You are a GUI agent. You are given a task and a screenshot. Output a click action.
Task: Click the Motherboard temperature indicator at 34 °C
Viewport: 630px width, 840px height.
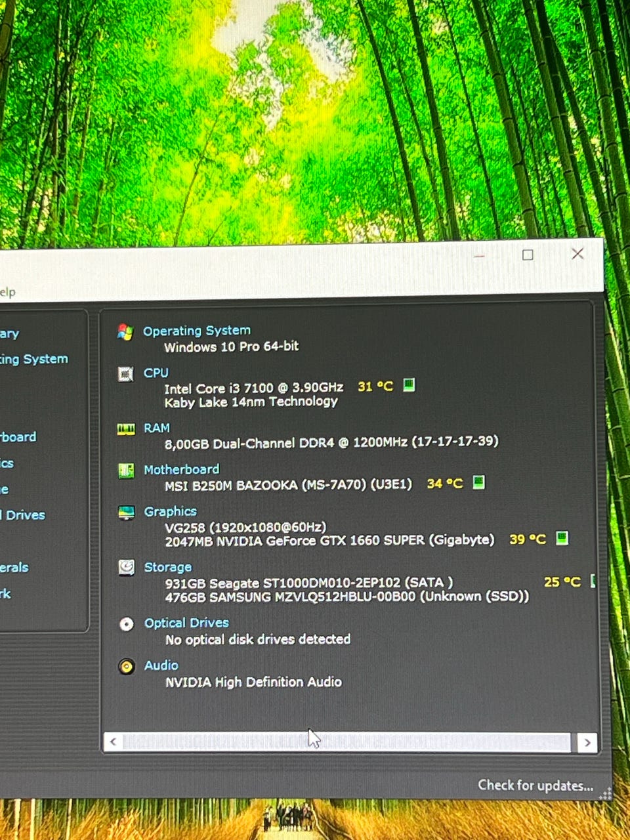(x=479, y=482)
